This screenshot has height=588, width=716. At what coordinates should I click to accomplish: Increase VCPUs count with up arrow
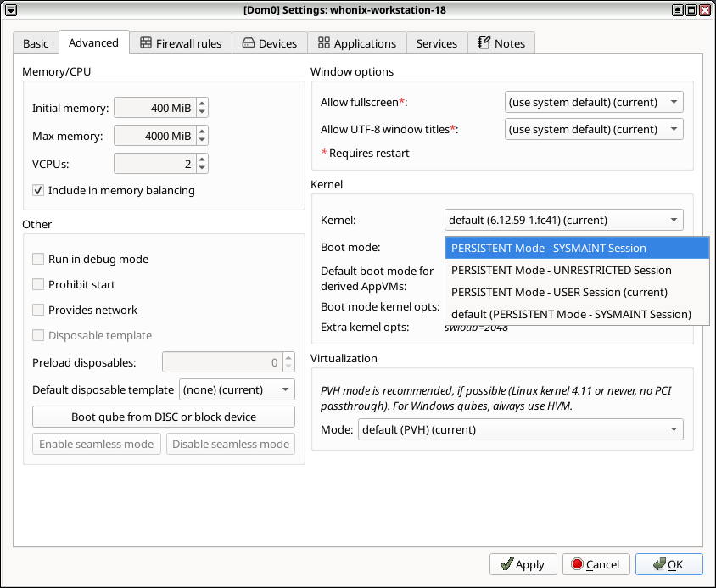pyautogui.click(x=202, y=159)
